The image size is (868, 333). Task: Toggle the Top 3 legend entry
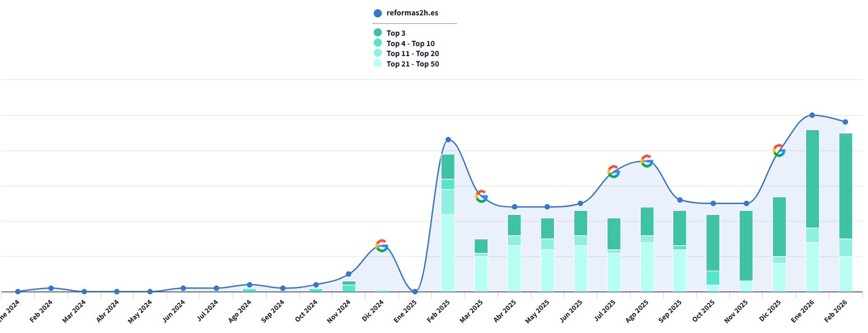tap(389, 33)
